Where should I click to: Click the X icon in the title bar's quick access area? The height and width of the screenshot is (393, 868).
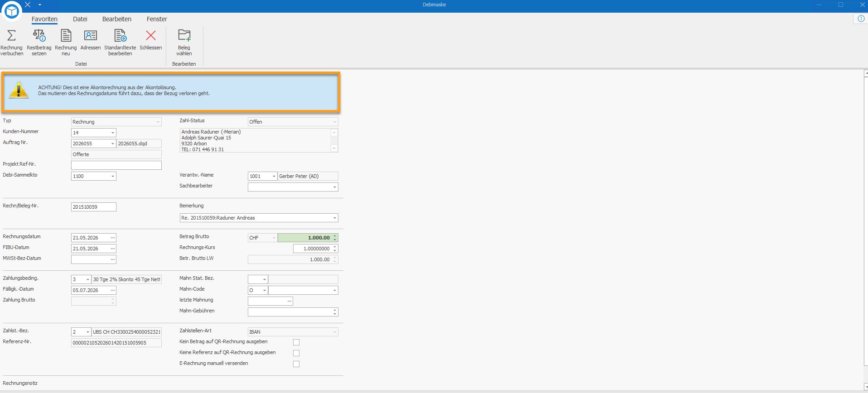[x=28, y=5]
